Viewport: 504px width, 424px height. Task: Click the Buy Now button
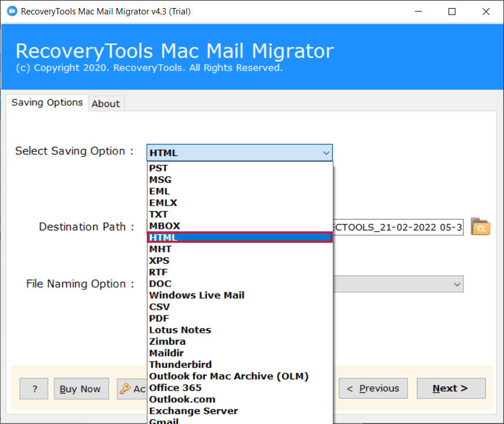[x=81, y=389]
